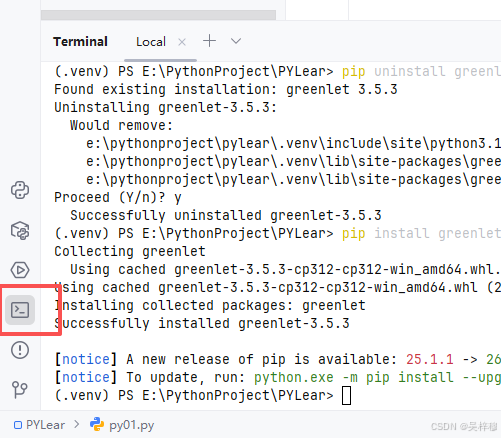
Task: Open the Problems tool window
Action: click(20, 350)
